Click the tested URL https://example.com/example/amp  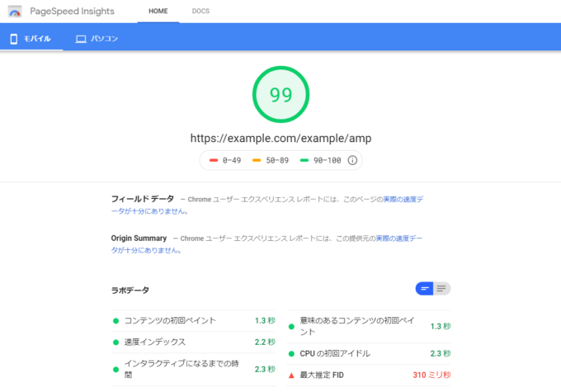coord(280,138)
